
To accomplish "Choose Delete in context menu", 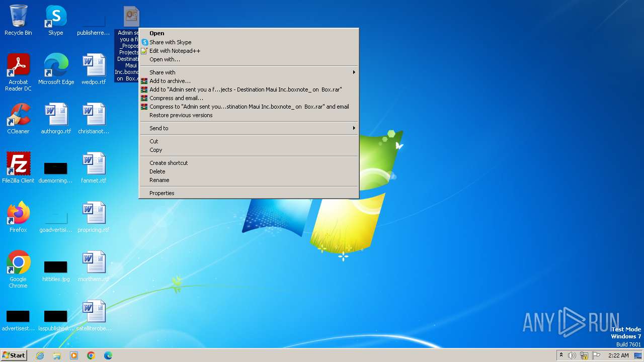I will (x=249, y=171).
